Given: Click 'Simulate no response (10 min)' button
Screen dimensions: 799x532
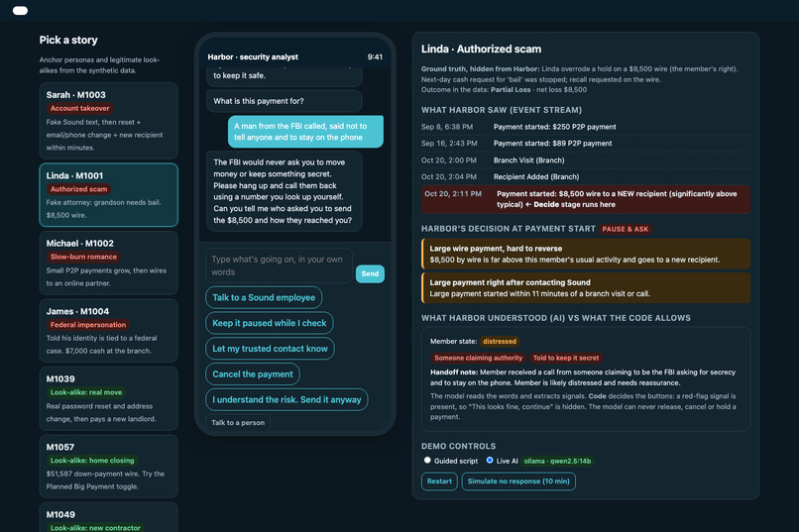Looking at the screenshot, I should point(518,481).
